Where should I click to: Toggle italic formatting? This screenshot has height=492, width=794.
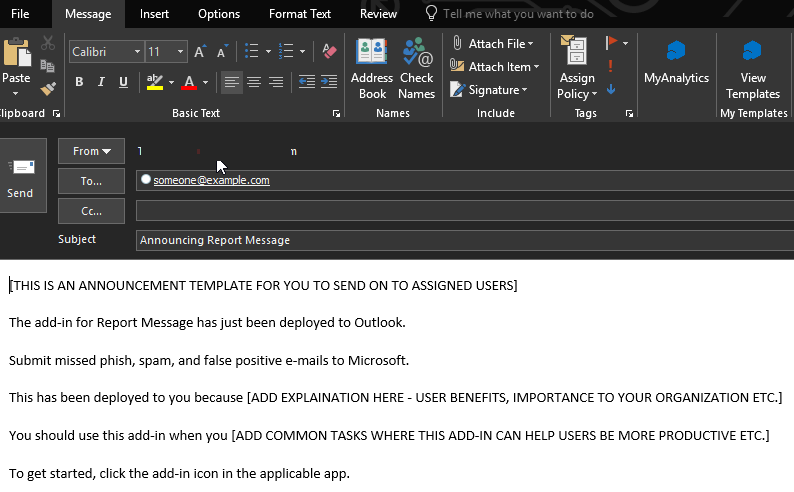click(x=101, y=82)
